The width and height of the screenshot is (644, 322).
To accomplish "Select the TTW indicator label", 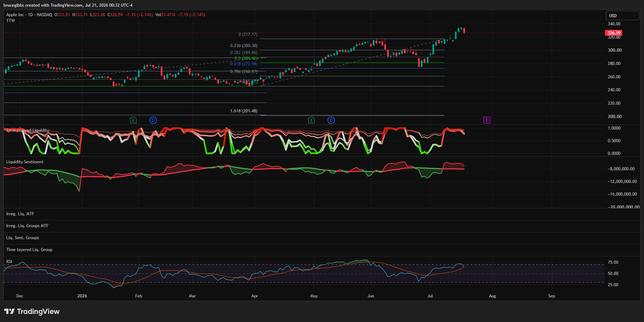I will coord(11,21).
